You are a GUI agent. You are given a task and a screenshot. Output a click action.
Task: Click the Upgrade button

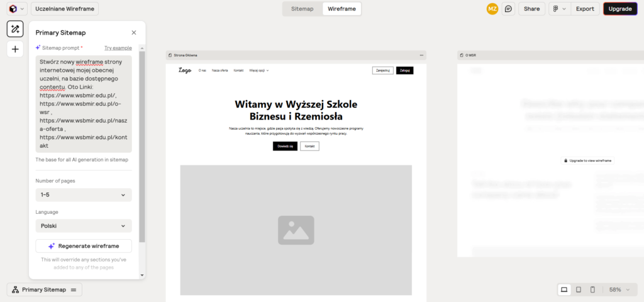tap(620, 9)
